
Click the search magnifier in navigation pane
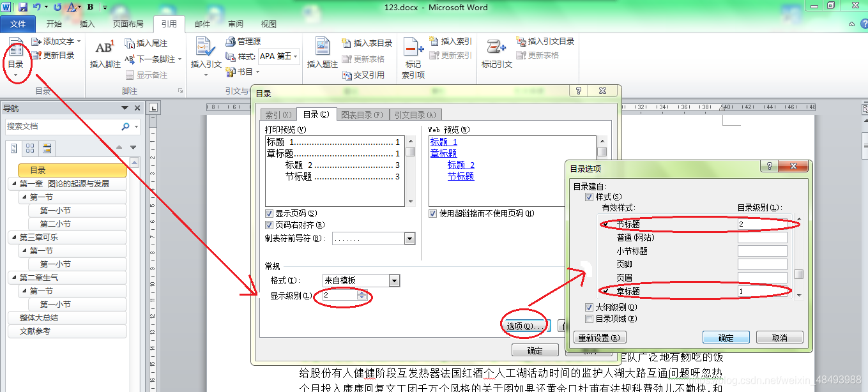(x=126, y=126)
